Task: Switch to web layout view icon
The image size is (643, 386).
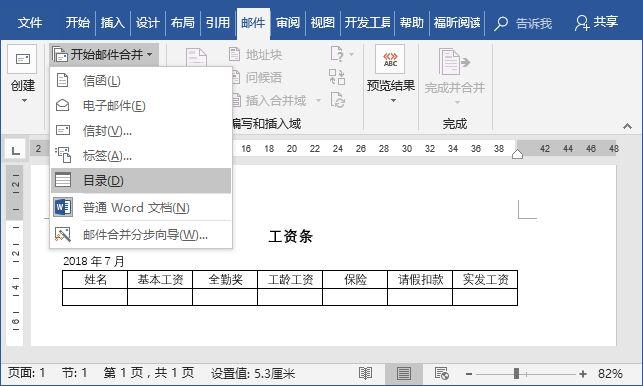Action: (442, 373)
